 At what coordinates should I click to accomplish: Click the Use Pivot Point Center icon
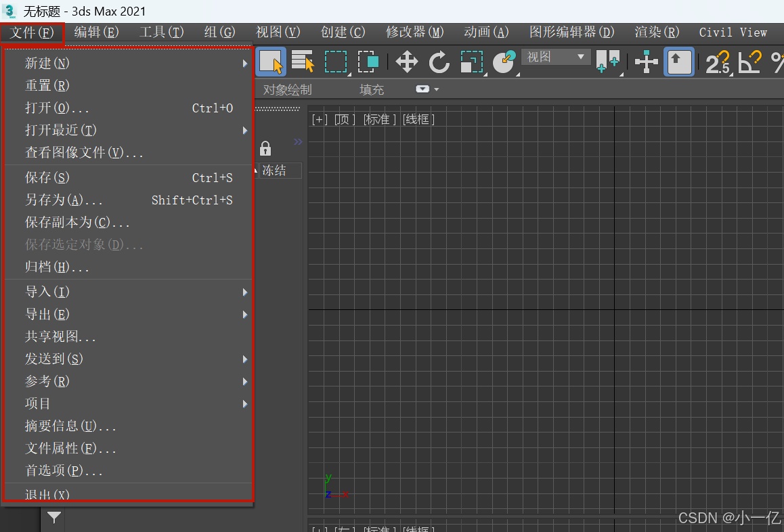608,62
